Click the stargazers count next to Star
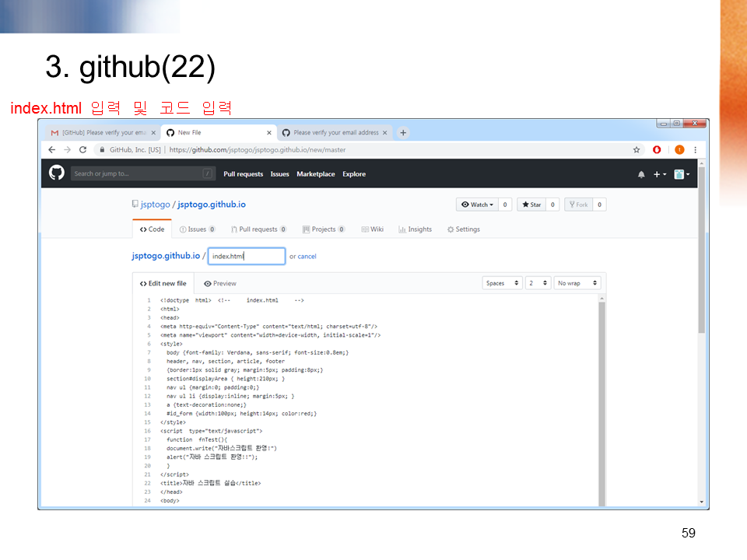The height and width of the screenshot is (560, 747). 552,205
